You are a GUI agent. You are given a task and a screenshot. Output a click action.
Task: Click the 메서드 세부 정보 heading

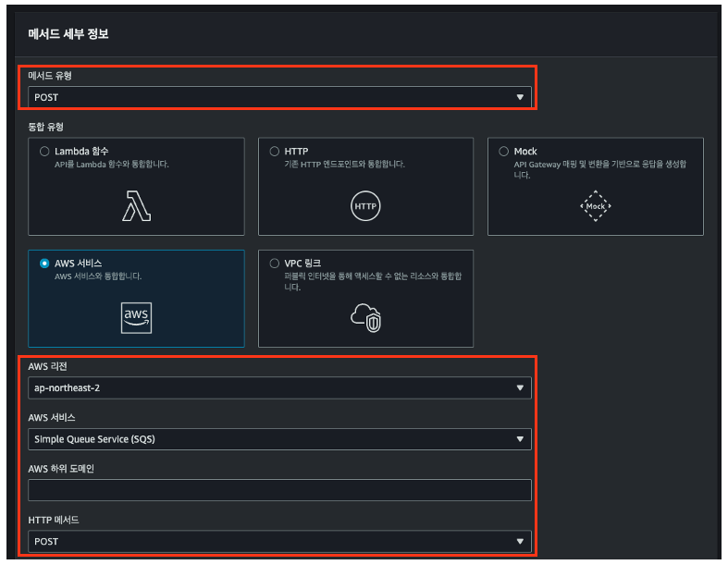tap(68, 34)
